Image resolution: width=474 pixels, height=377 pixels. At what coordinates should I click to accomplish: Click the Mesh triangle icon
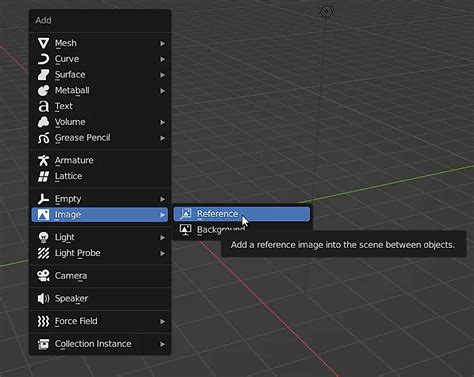(43, 43)
